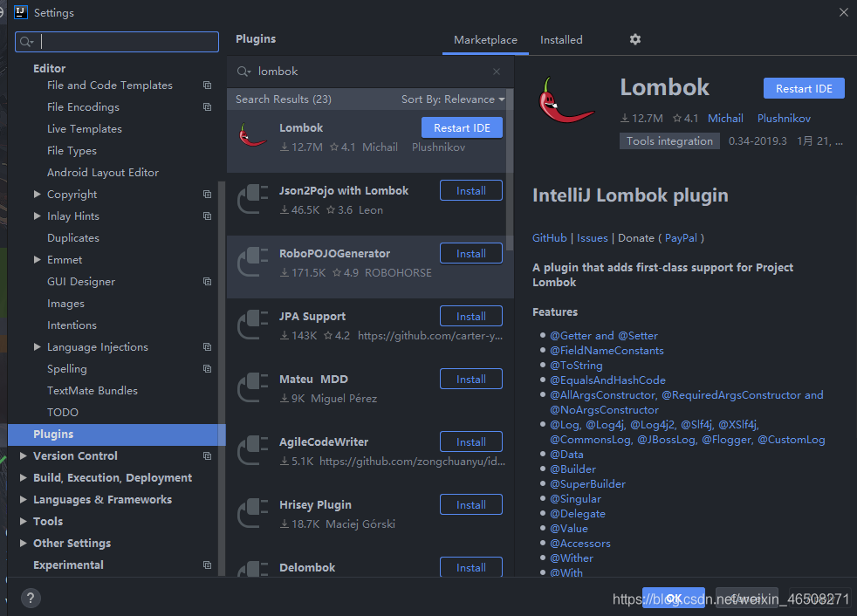Focus the Settings search input field

116,42
